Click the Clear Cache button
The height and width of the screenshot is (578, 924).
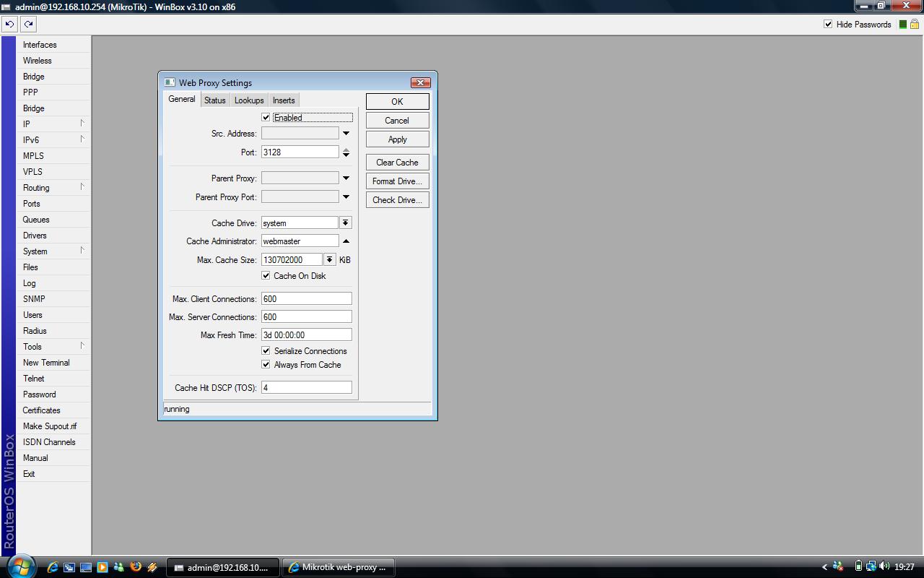(x=397, y=163)
